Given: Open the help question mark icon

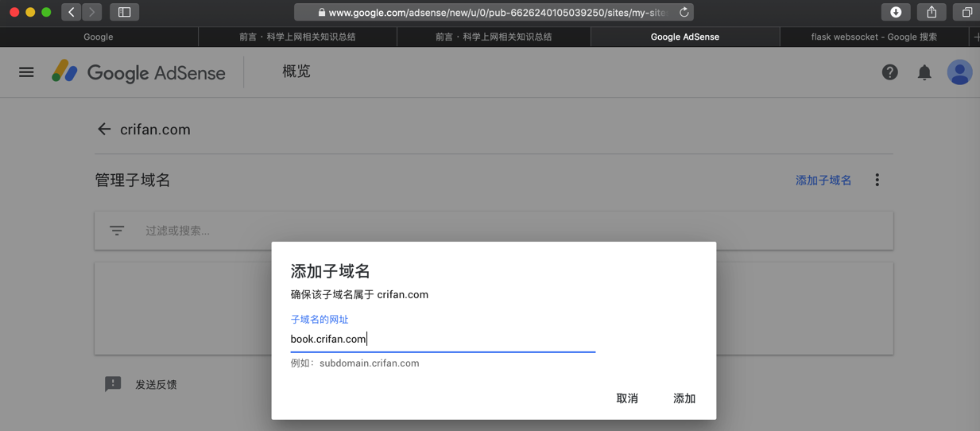Looking at the screenshot, I should tap(889, 72).
